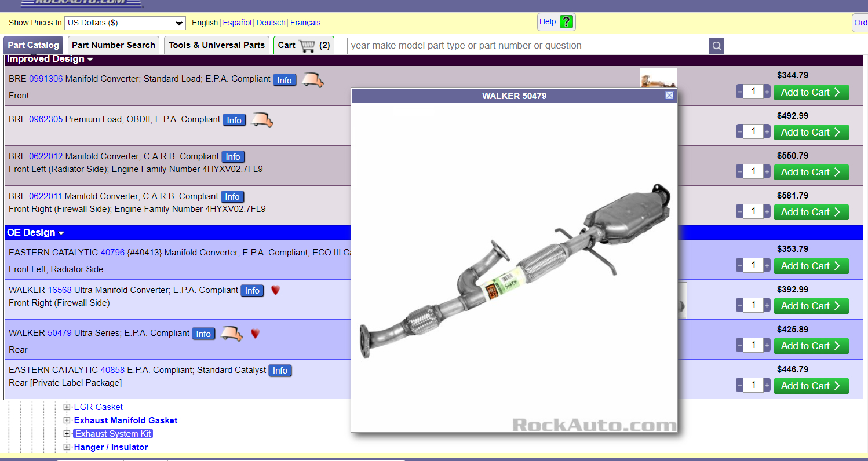Image resolution: width=868 pixels, height=461 pixels.
Task: Click the heart icon for WALKER 16568
Action: 275,290
